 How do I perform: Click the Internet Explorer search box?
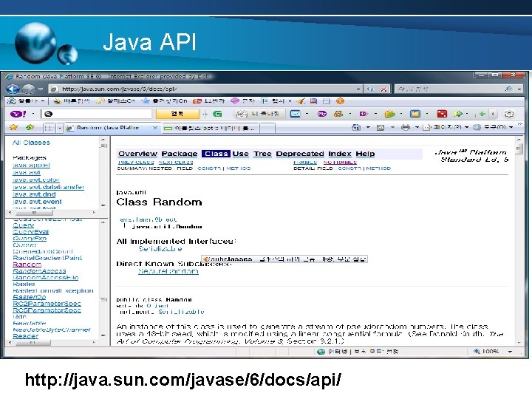pos(449,89)
